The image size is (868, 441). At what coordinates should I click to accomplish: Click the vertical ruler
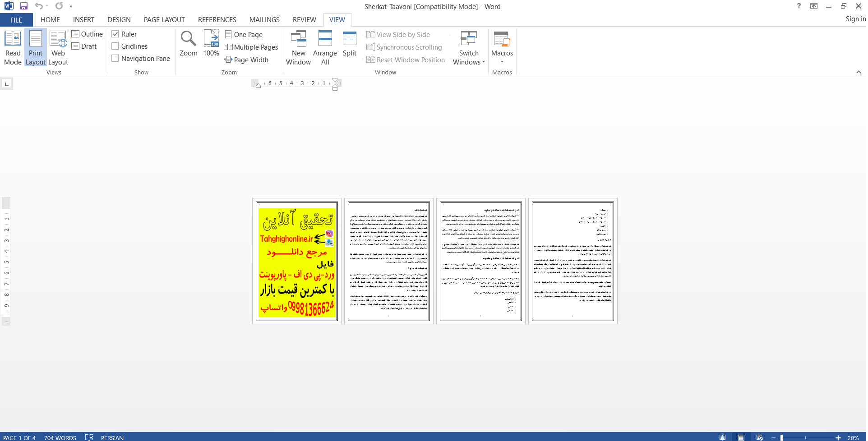pyautogui.click(x=6, y=261)
